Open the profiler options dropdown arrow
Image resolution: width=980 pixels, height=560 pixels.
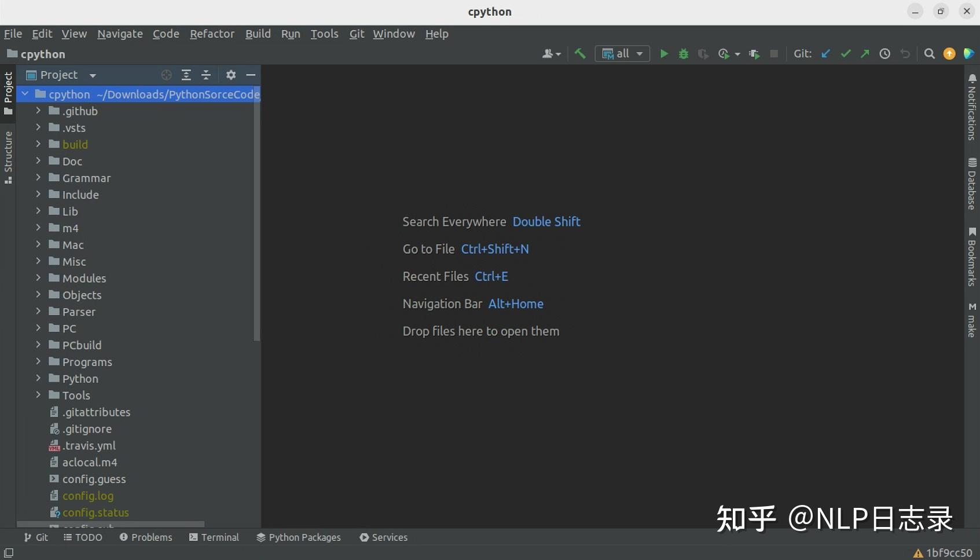pos(737,54)
